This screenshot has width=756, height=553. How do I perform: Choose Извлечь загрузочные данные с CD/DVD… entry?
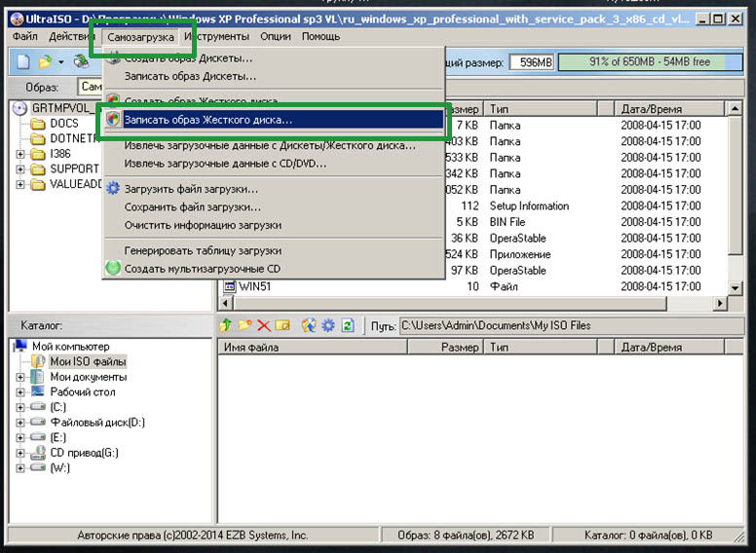pyautogui.click(x=274, y=164)
